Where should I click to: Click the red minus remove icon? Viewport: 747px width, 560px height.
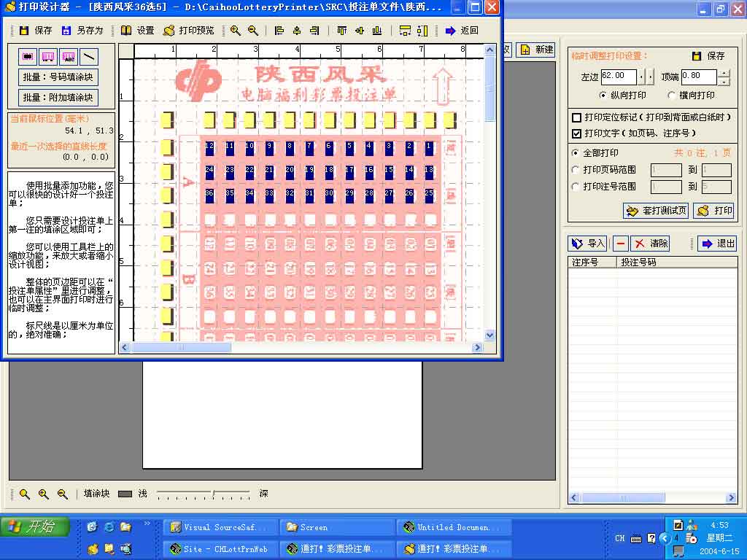pyautogui.click(x=620, y=244)
